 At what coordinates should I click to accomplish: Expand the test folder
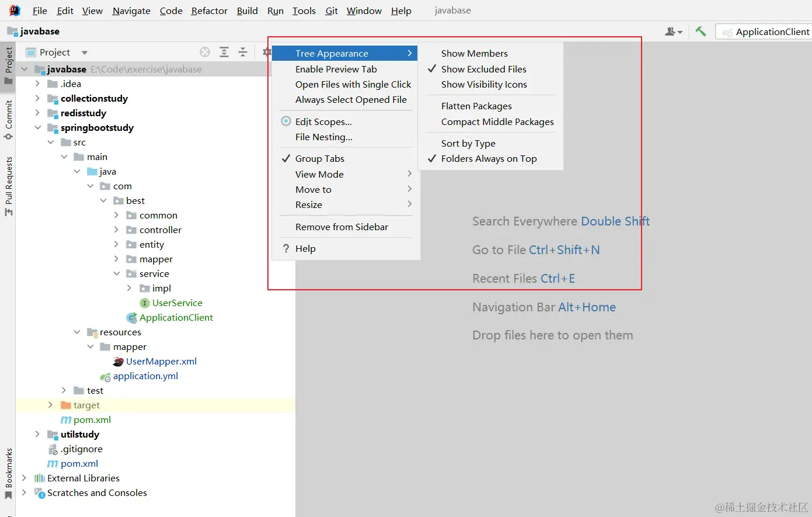64,390
